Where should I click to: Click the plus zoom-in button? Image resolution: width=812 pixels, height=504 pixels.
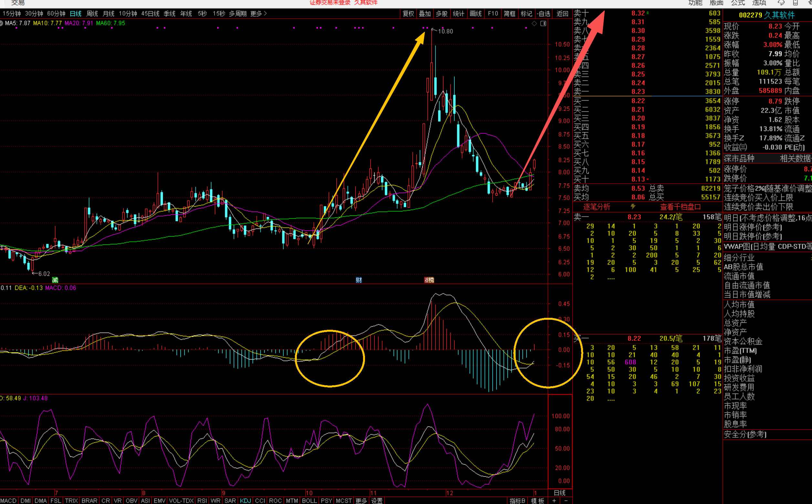pos(554,501)
